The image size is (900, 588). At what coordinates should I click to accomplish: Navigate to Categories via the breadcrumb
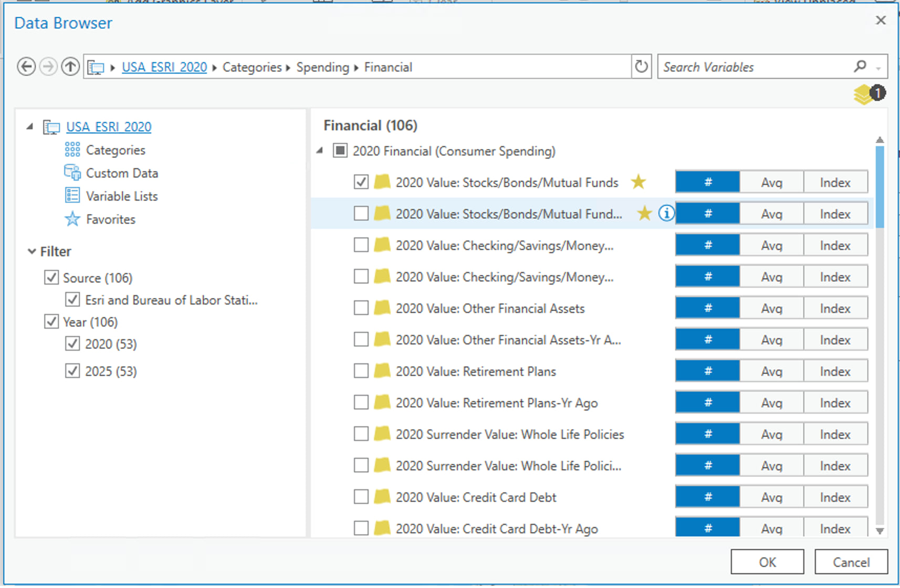(252, 67)
